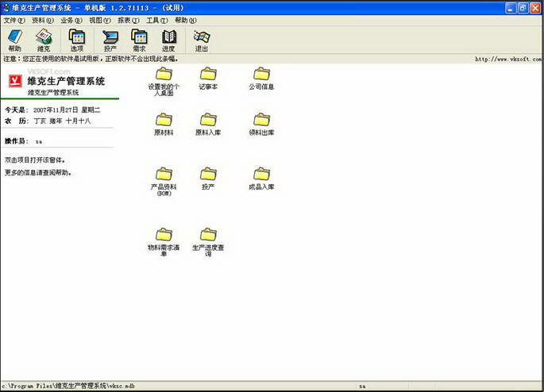The image size is (544, 392).
Task: Restore down the application window
Action: coord(523,8)
